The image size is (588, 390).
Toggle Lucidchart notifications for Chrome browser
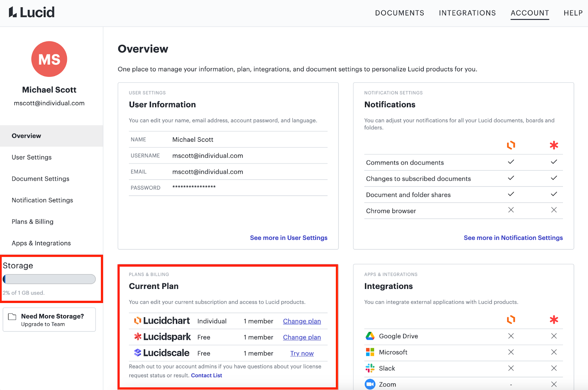[510, 210]
